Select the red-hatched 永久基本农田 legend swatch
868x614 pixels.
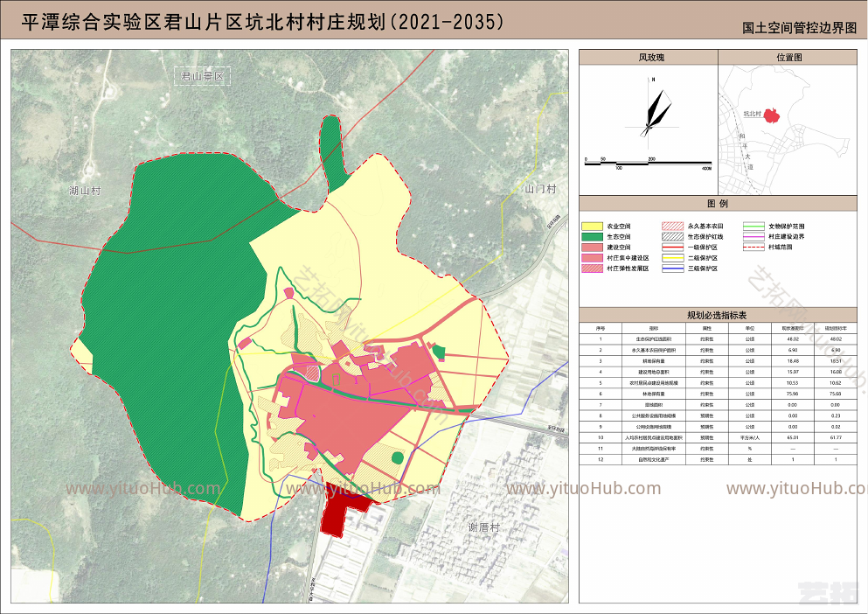tap(672, 227)
